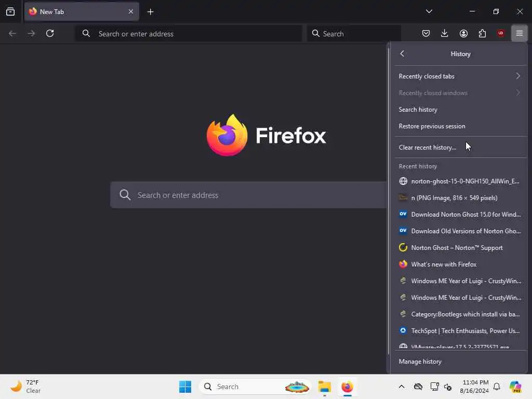Focus the toolbar Search box
Image resolution: width=532 pixels, height=399 pixels.
click(354, 34)
